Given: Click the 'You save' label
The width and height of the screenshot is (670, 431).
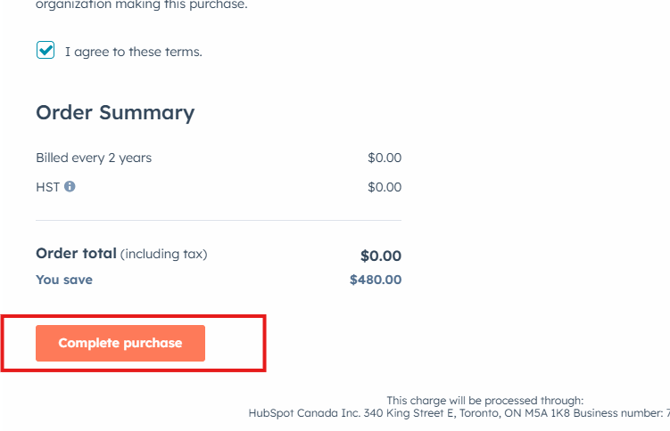Looking at the screenshot, I should (64, 279).
